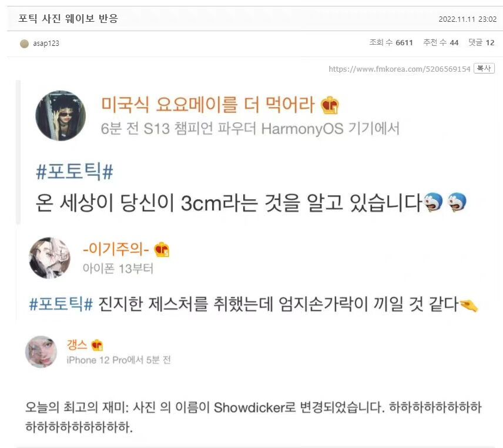Viewport: 503px width, 448px height.
Task: Click the 갱스 username
Action: click(x=77, y=345)
